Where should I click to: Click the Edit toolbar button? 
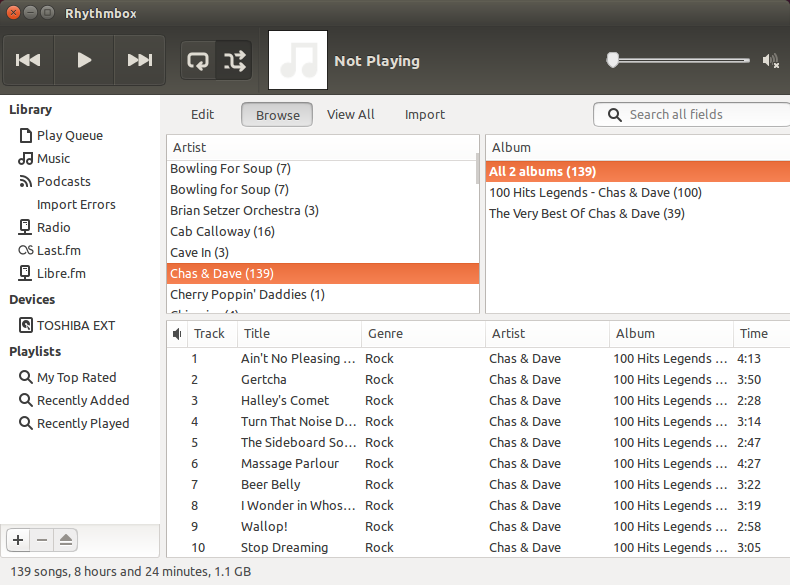pos(203,115)
